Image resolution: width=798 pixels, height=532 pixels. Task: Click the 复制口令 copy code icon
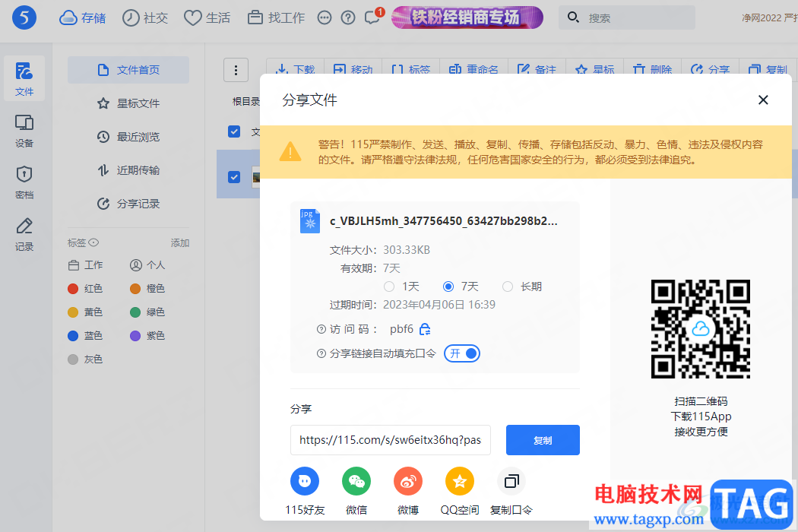click(511, 481)
